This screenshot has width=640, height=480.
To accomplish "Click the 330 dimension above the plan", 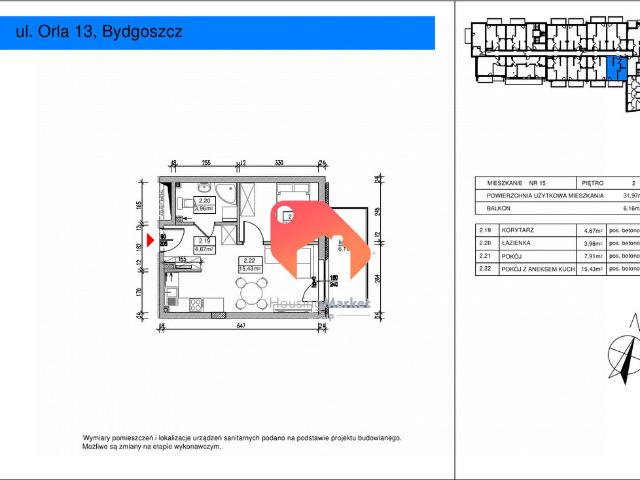I will [279, 162].
